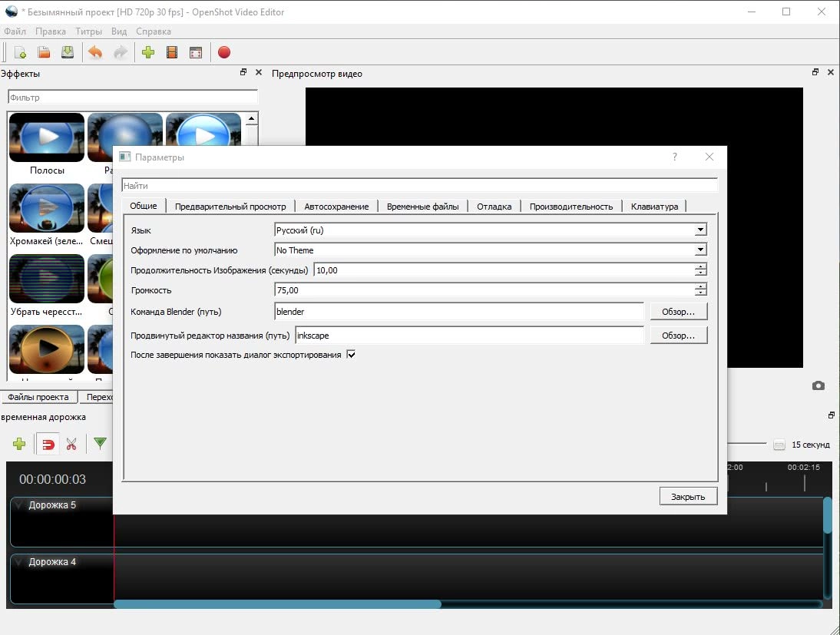The height and width of the screenshot is (635, 840).
Task: Decrease Громкость value with down arrow
Action: click(700, 293)
